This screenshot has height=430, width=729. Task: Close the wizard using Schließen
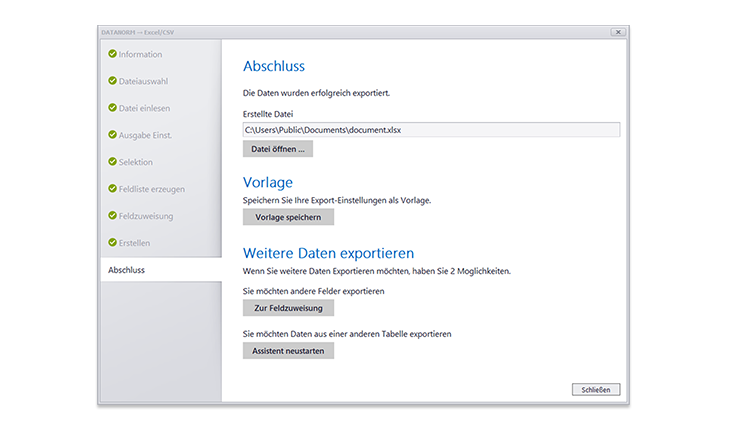tap(596, 390)
